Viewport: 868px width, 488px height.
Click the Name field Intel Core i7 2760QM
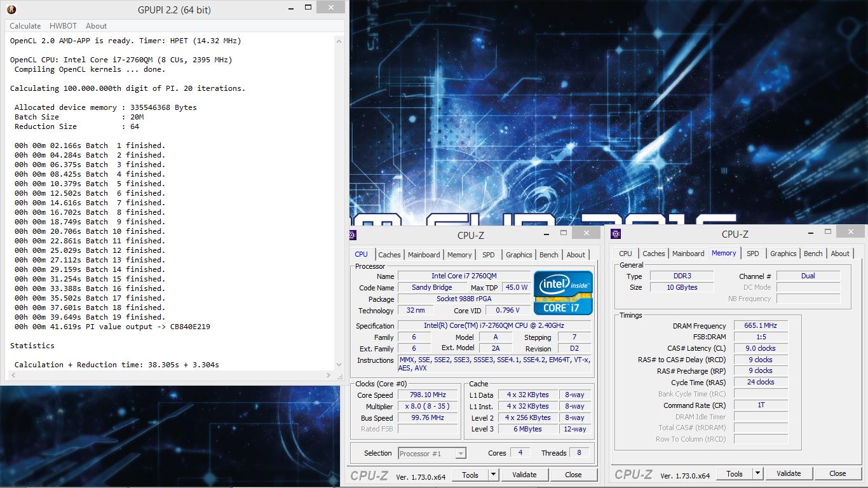[x=464, y=276]
